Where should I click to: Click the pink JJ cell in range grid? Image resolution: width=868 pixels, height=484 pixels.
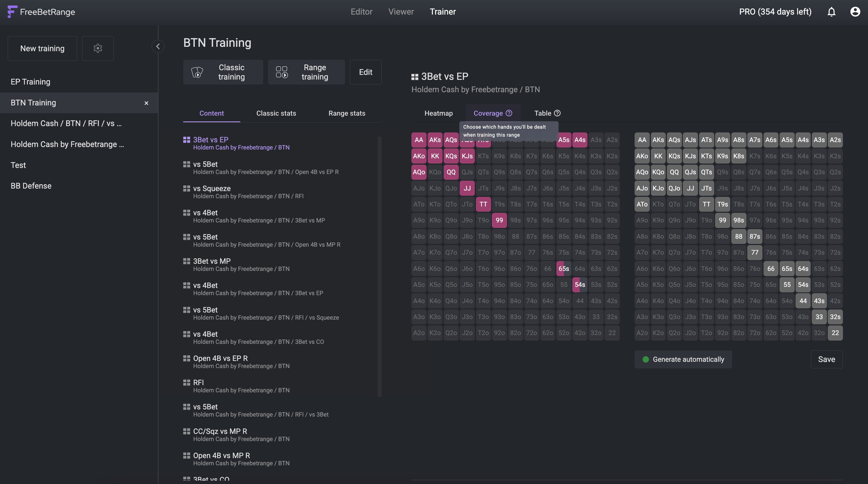[x=467, y=188]
